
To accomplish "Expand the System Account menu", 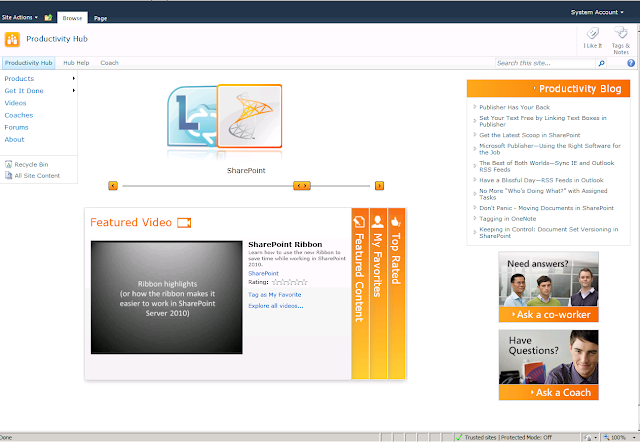I will 597,12.
